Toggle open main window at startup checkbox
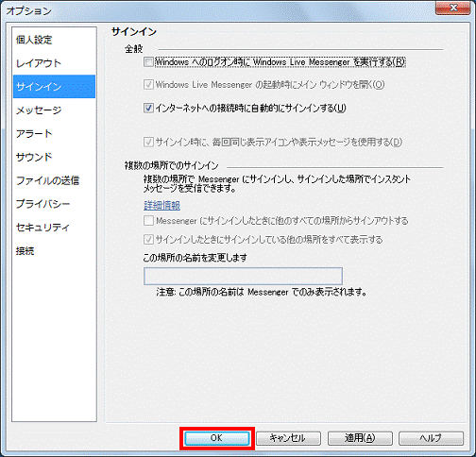The width and height of the screenshot is (476, 457). coord(148,84)
